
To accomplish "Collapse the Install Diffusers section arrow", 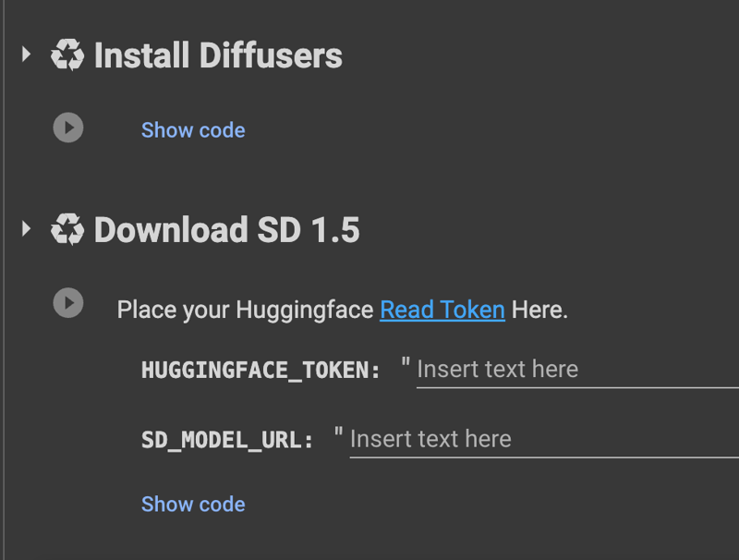I will coord(27,55).
